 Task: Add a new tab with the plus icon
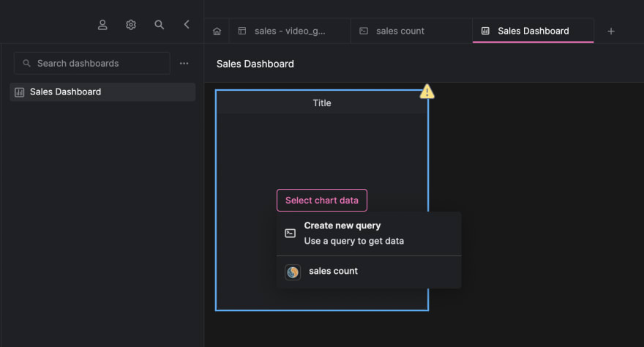click(611, 31)
